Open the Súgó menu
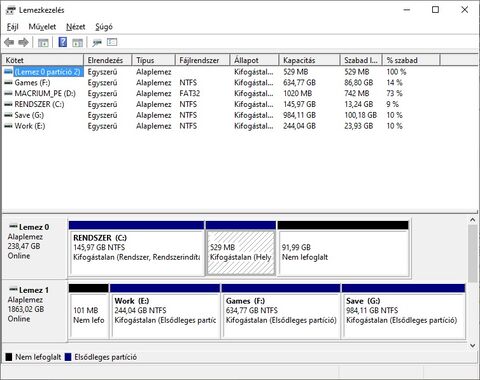The height and width of the screenshot is (380, 480). 104,27
